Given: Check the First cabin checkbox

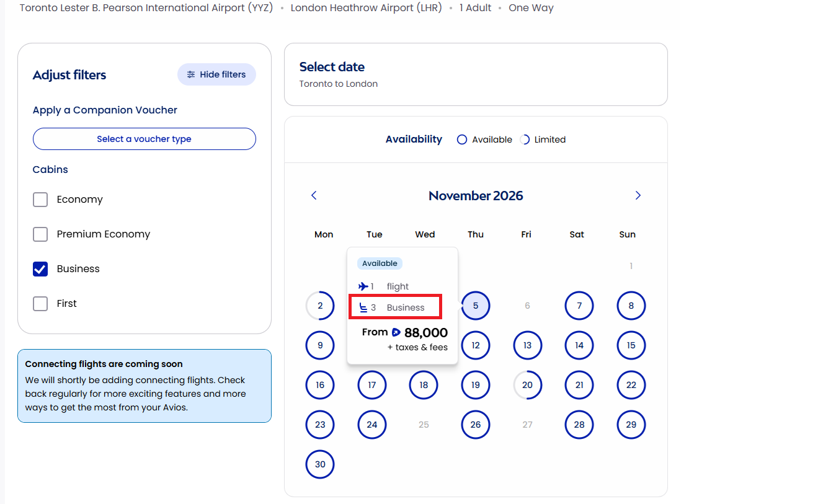Looking at the screenshot, I should click(40, 304).
